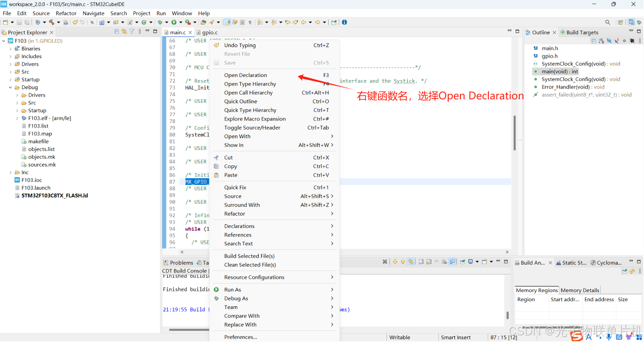Click Project Explorer filter funnel icon
The width and height of the screenshot is (644, 342).
pyautogui.click(x=132, y=31)
